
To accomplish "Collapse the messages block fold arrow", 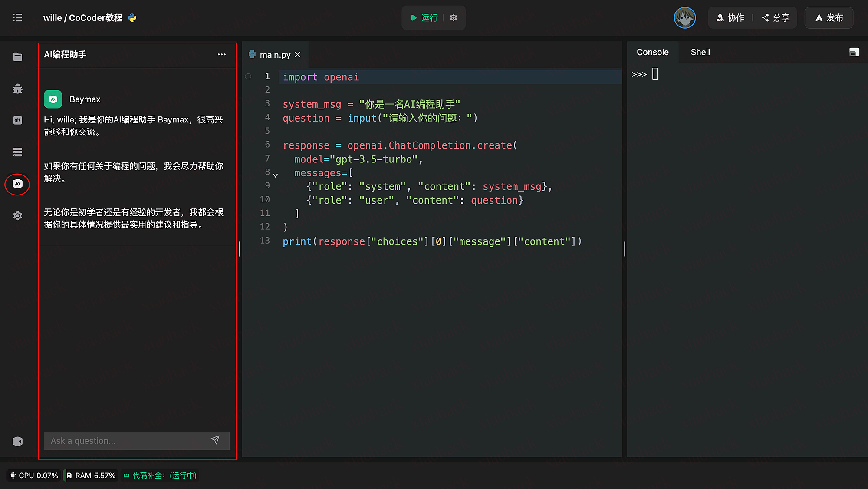I will (275, 175).
